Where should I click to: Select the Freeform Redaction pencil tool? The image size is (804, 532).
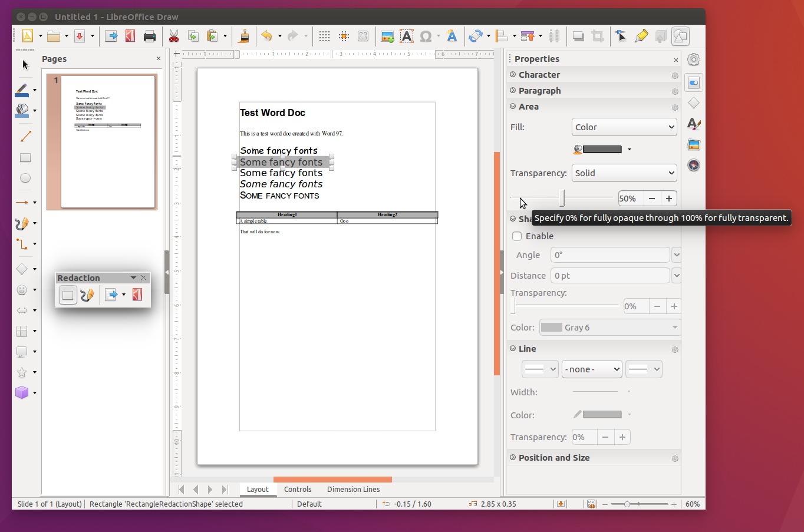pos(87,295)
